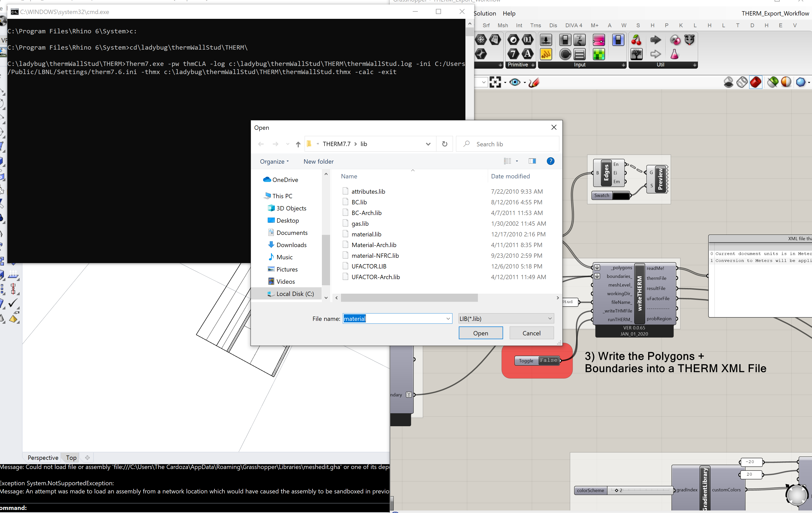Expand the Input panel plus button
Screen dimensions: 812x513
(623, 65)
